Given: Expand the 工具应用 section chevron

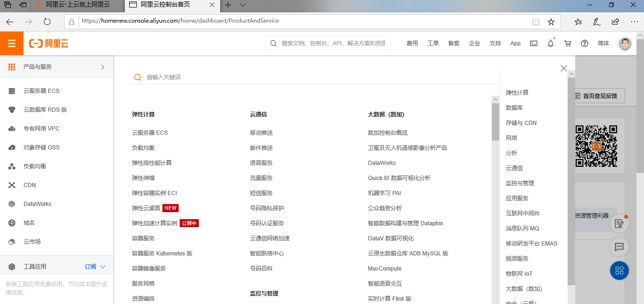Looking at the screenshot, I should coord(103,267).
